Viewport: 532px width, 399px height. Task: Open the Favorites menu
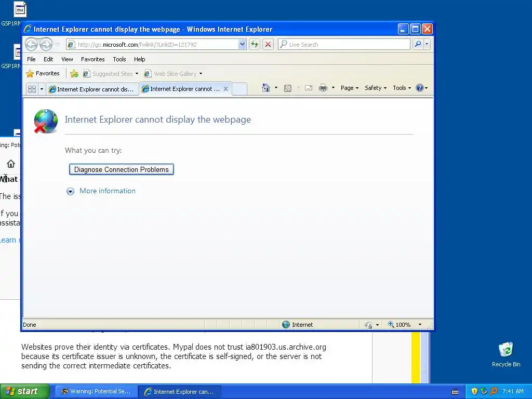pyautogui.click(x=92, y=59)
